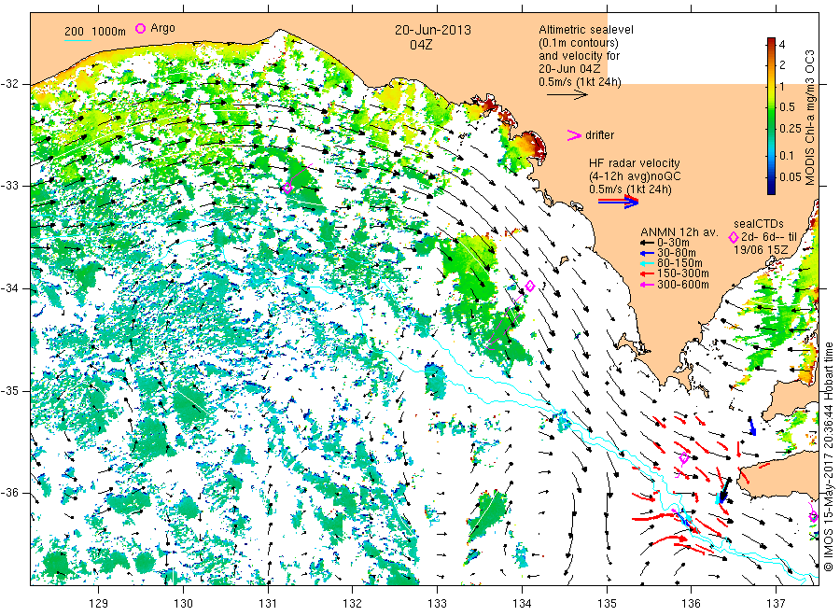Click the '135' longitude axis label
The height and width of the screenshot is (616, 840).
(x=607, y=604)
